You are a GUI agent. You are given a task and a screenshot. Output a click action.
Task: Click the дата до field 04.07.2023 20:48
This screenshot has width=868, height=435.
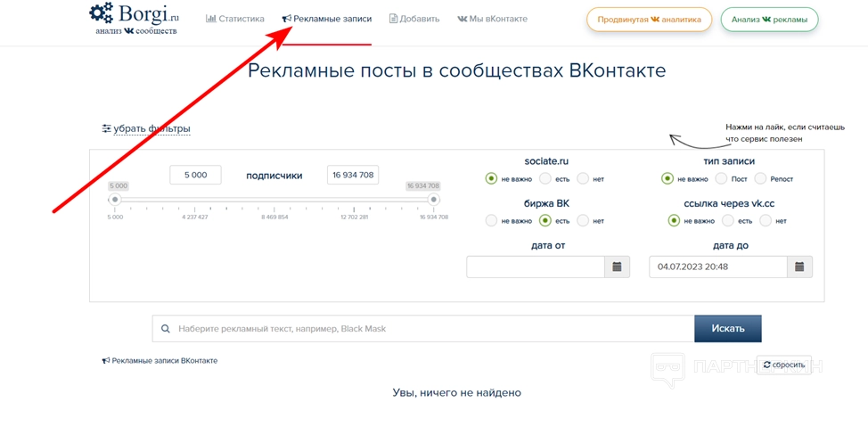pyautogui.click(x=718, y=267)
